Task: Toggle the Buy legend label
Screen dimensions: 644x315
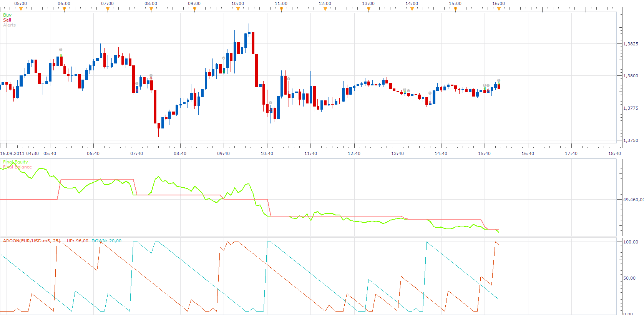Action: [x=7, y=15]
